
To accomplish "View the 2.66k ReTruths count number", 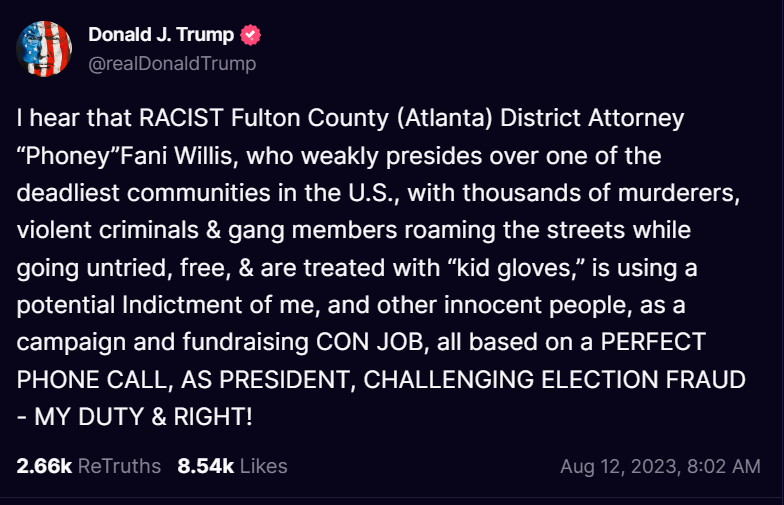I will coord(44,466).
